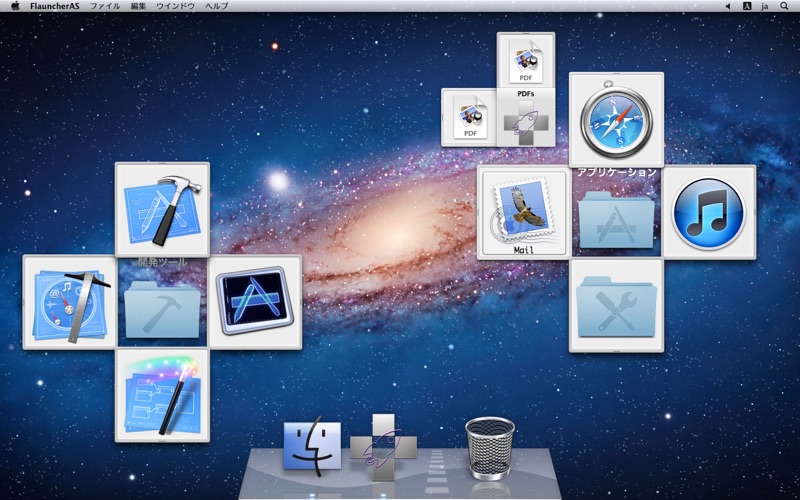Image resolution: width=800 pixels, height=500 pixels.
Task: Open the Mail stamp tile
Action: coord(523,212)
